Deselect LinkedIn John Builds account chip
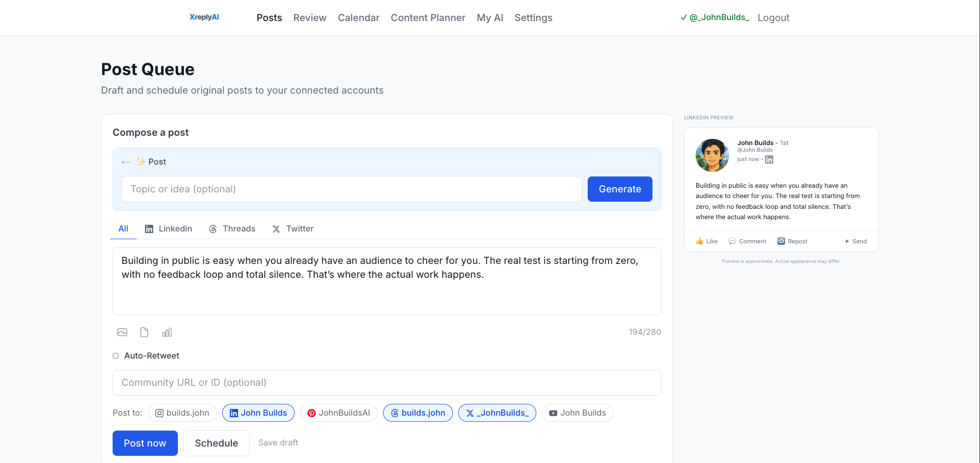This screenshot has height=463, width=980. [258, 413]
